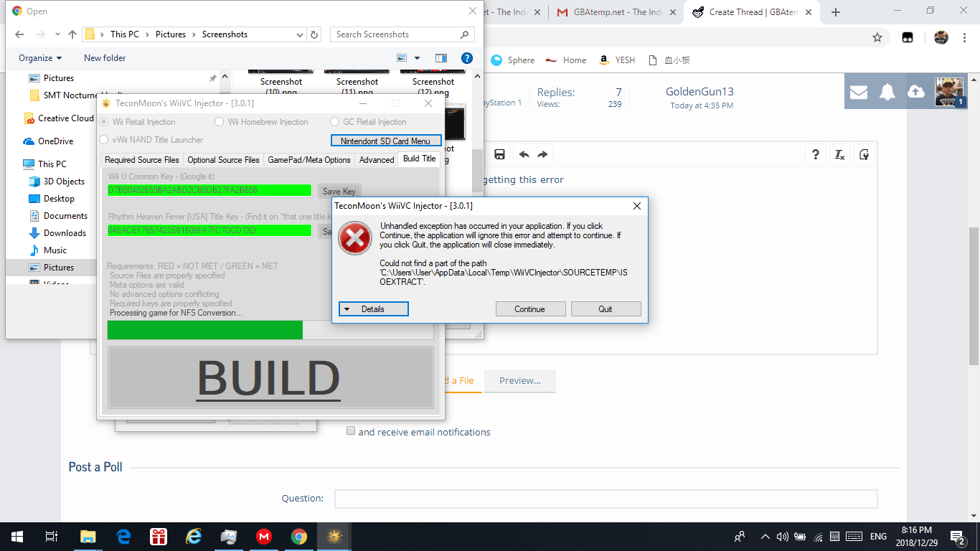Open a new Chrome tab
The width and height of the screenshot is (980, 551).
836,12
